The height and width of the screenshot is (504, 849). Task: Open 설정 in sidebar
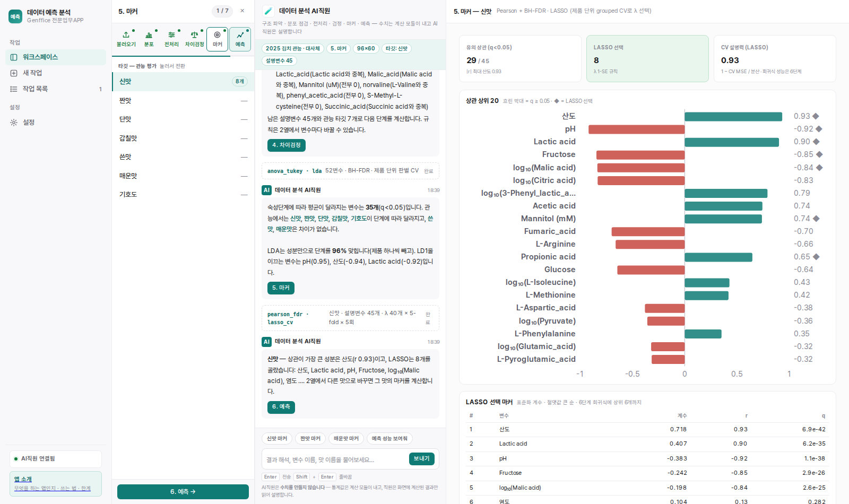(56, 122)
